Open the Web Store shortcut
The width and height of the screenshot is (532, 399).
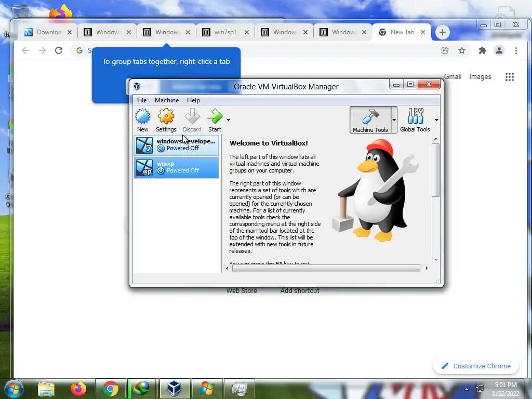(x=242, y=291)
